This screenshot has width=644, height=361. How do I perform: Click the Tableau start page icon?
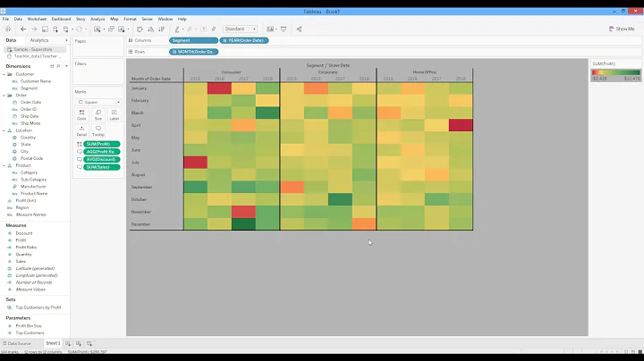tap(8, 29)
